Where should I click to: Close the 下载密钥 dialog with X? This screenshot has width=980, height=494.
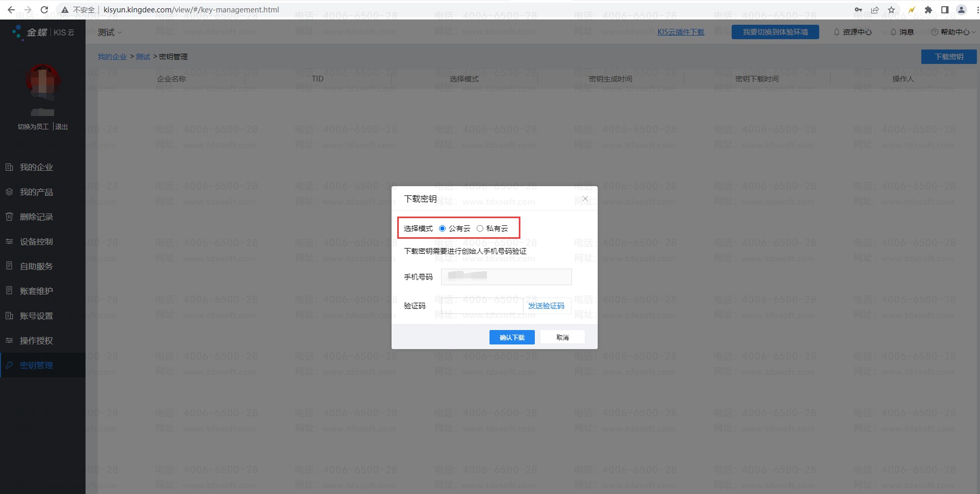click(x=585, y=199)
